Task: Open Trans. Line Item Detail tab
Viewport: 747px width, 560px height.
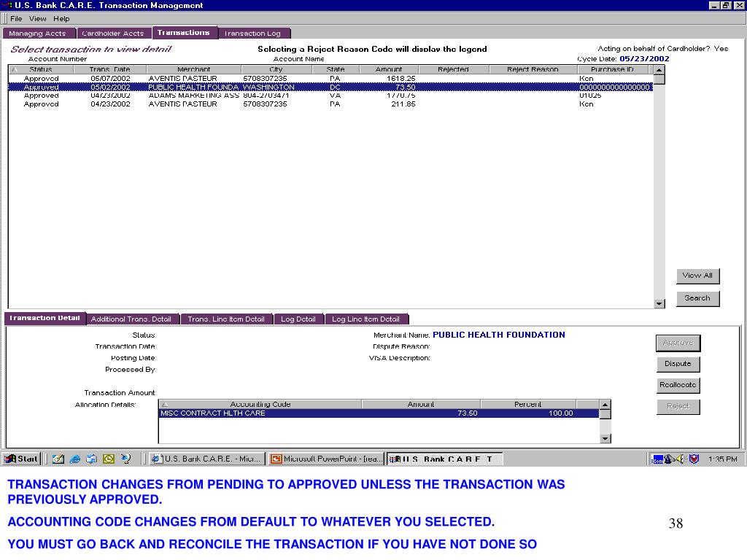Action: (x=226, y=319)
